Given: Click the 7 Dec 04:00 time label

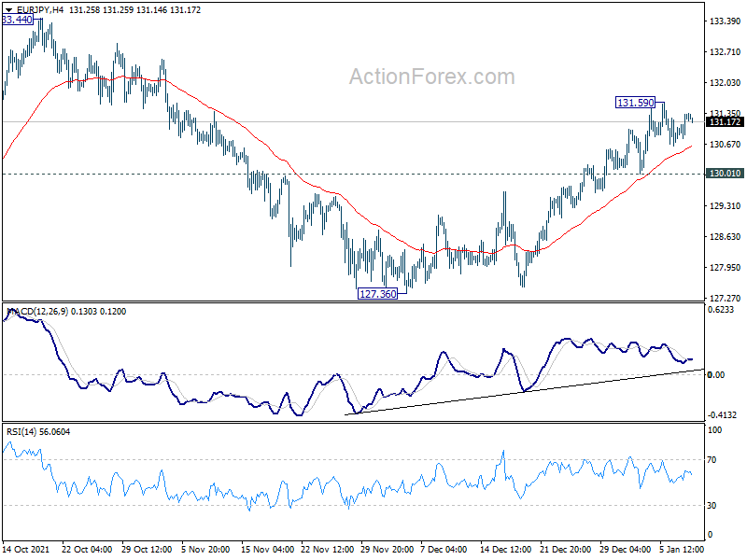Looking at the screenshot, I should [444, 549].
